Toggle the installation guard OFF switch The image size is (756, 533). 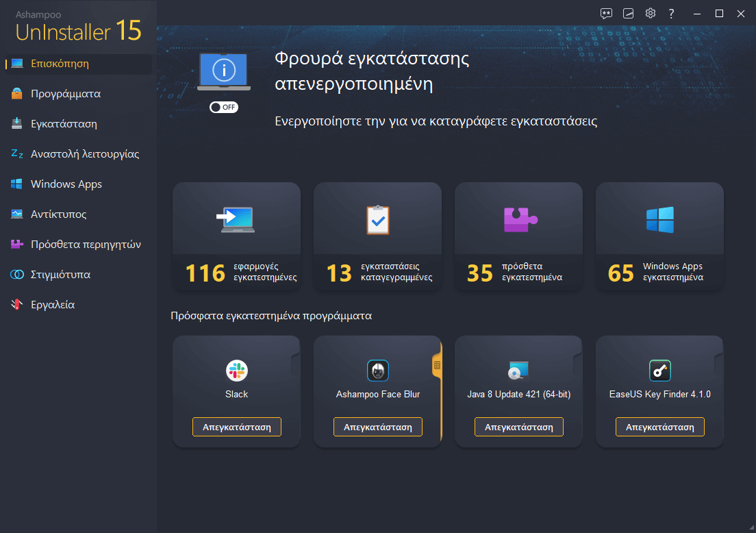(224, 107)
